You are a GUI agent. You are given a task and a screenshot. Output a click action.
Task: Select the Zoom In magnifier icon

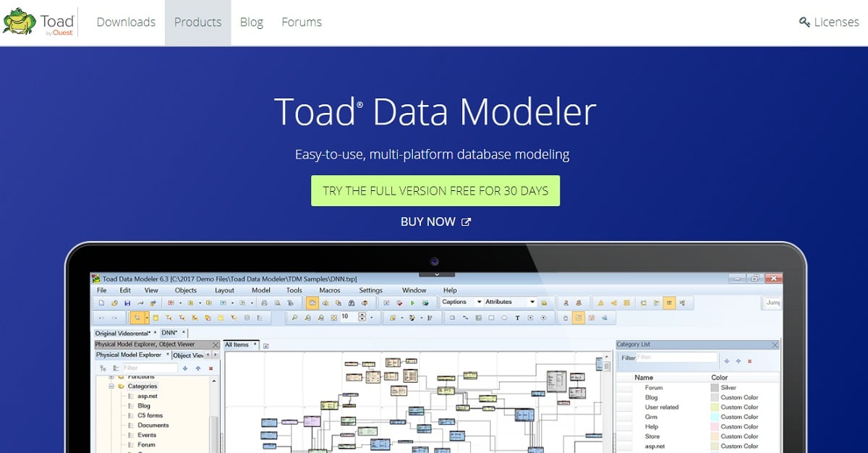294,317
